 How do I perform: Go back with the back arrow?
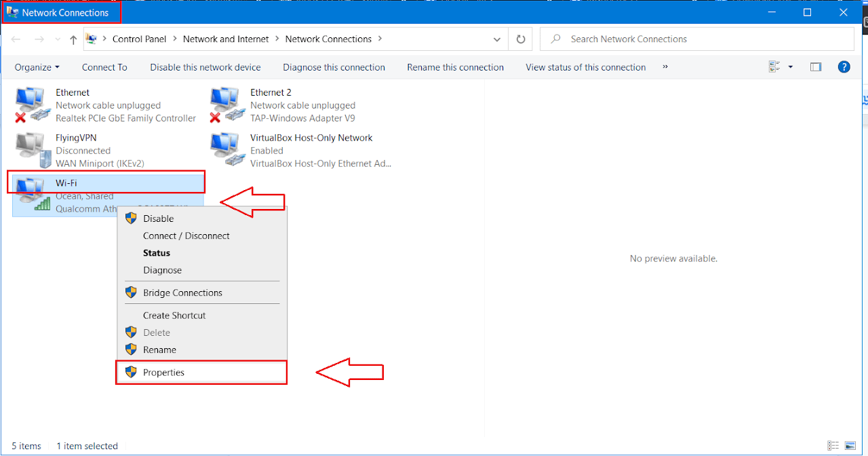click(16, 39)
